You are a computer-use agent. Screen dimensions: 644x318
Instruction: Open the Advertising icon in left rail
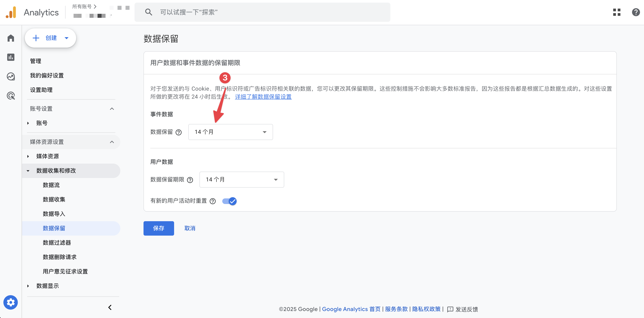point(11,96)
